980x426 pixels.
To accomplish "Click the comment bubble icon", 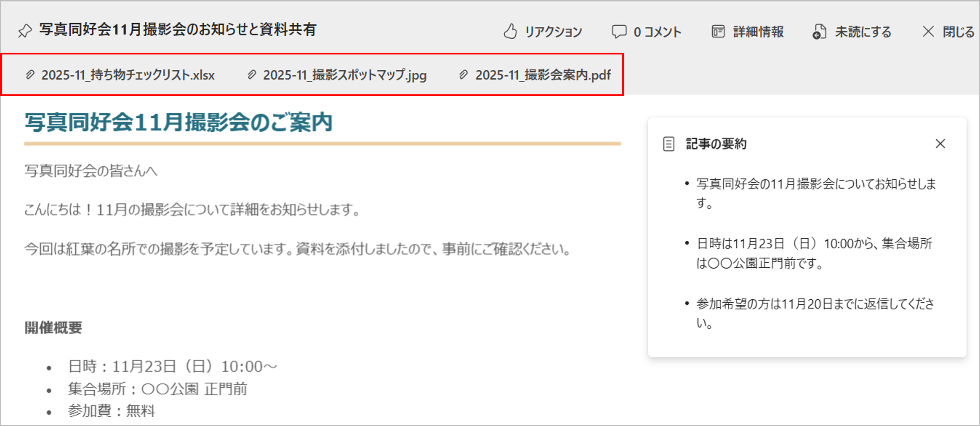I will click(619, 31).
